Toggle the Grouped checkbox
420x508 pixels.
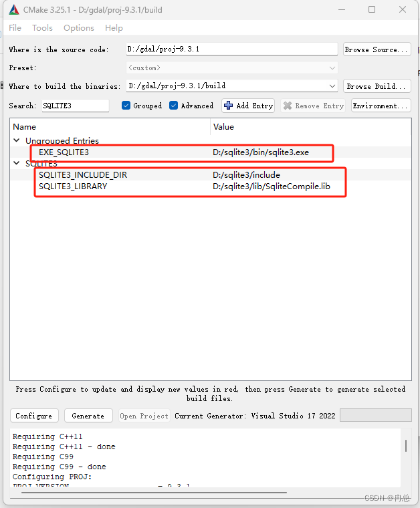coord(126,106)
